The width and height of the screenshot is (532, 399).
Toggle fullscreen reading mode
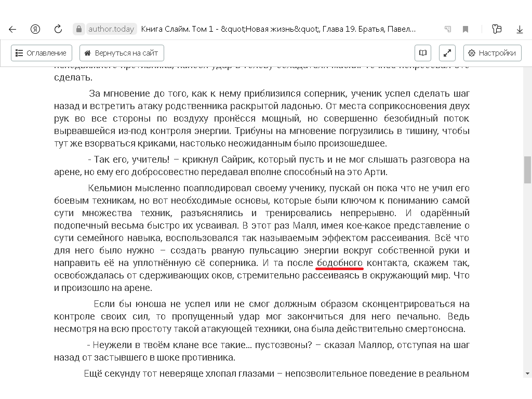point(447,53)
